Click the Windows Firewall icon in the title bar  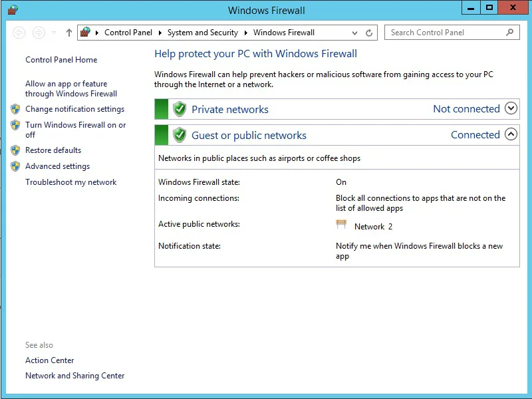coord(13,9)
